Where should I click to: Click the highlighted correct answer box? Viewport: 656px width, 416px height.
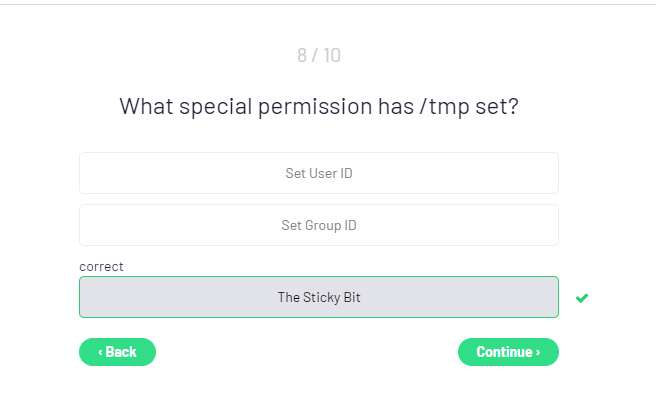(200, 297)
